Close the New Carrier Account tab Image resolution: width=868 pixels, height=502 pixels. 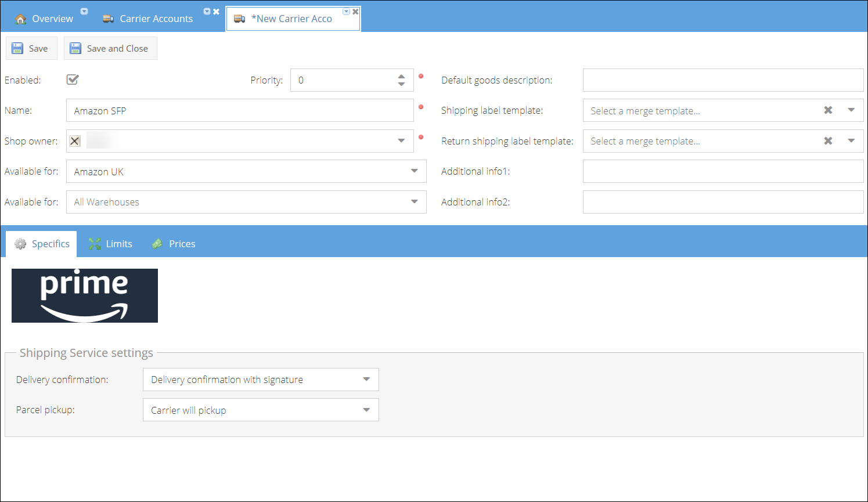tap(355, 12)
